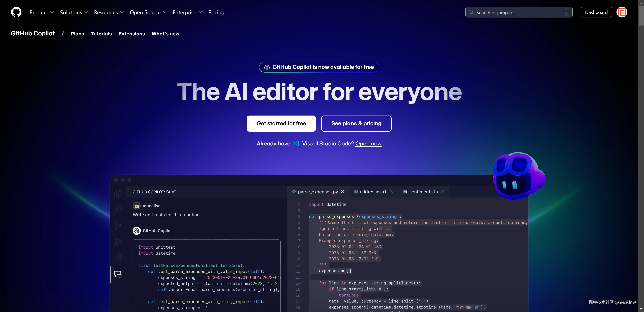Expand the Solutions dropdown menu
The width and height of the screenshot is (644, 312).
pos(74,13)
